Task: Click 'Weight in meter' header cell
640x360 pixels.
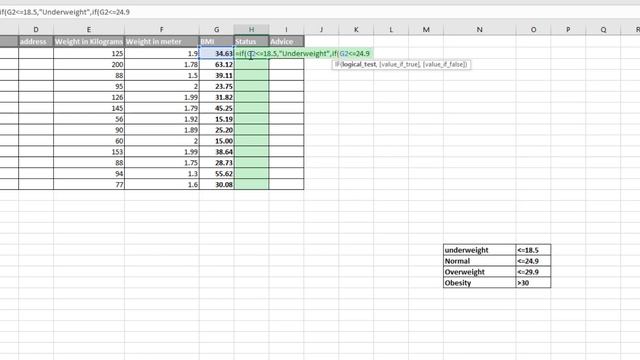Action: point(162,41)
